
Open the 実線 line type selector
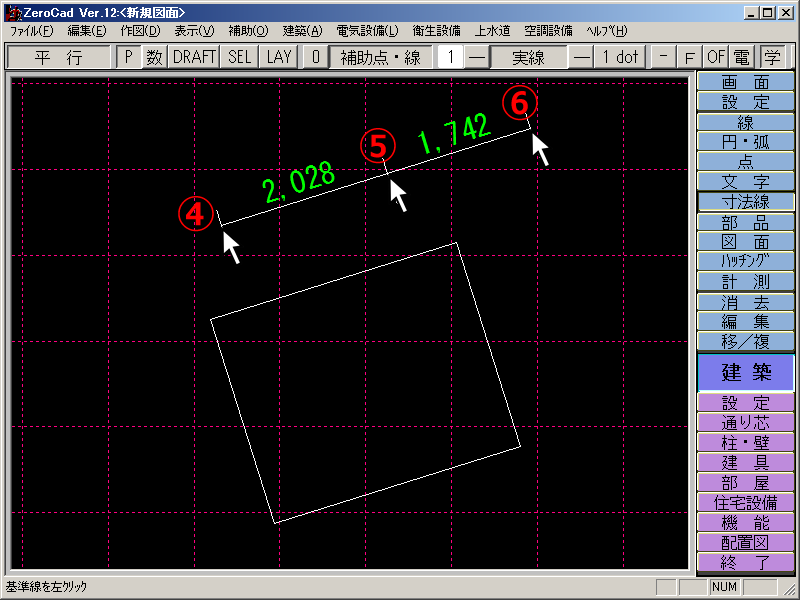(x=529, y=57)
